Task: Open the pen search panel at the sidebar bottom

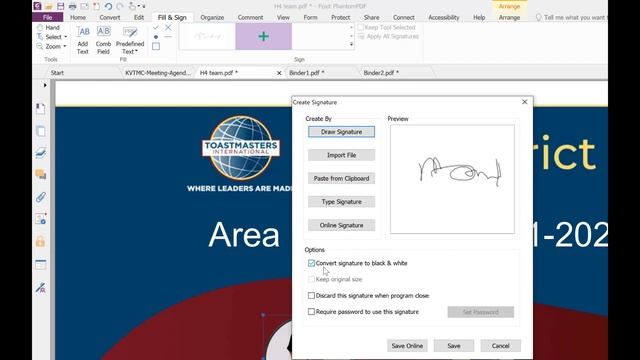Action: pyautogui.click(x=40, y=287)
